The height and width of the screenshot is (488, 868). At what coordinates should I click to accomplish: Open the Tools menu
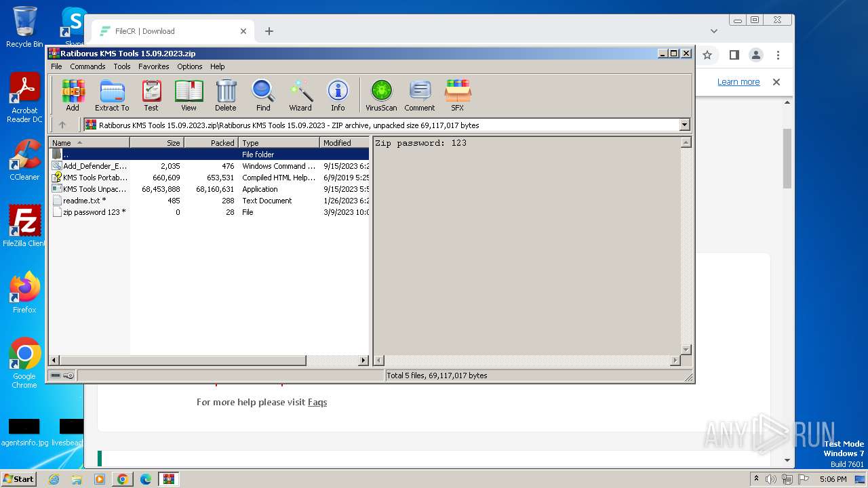122,66
